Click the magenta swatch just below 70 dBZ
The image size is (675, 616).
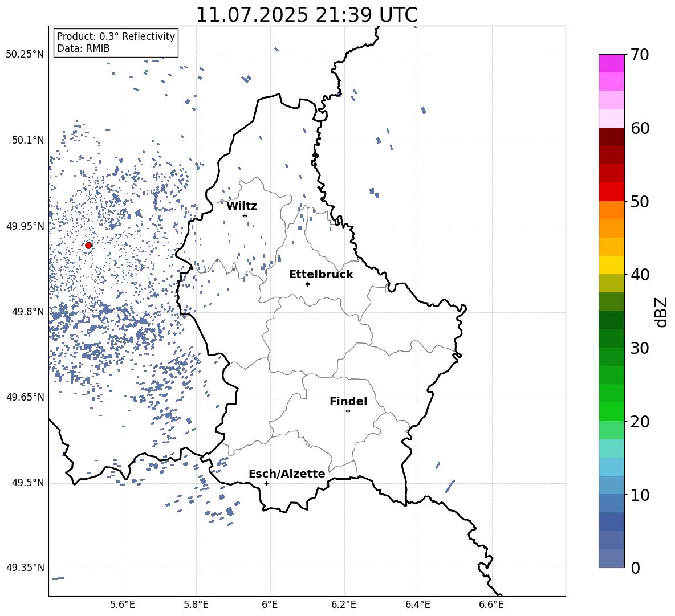(612, 63)
